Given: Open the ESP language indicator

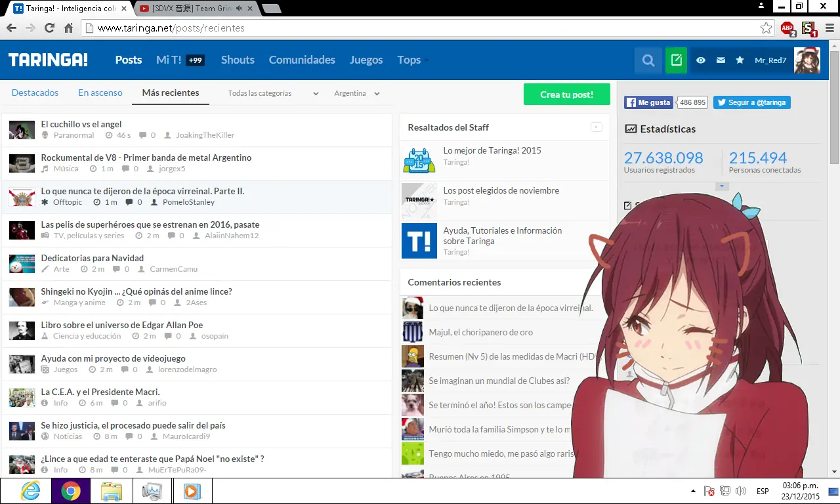Looking at the screenshot, I should click(763, 491).
